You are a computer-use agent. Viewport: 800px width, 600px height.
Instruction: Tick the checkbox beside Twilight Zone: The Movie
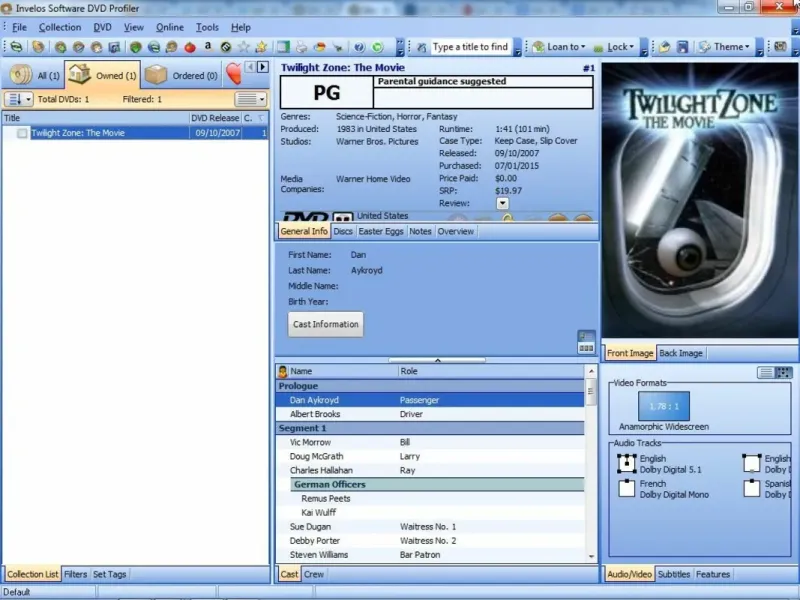(x=22, y=133)
